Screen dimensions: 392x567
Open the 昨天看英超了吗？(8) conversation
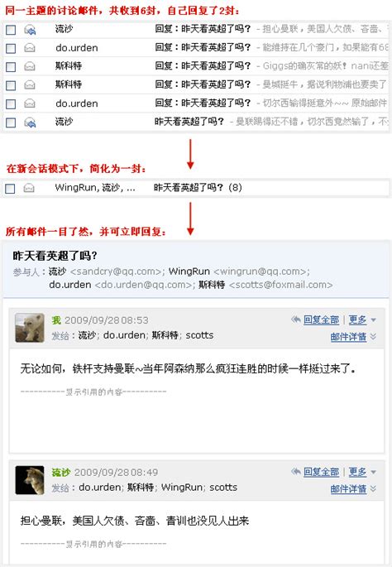pyautogui.click(x=198, y=188)
